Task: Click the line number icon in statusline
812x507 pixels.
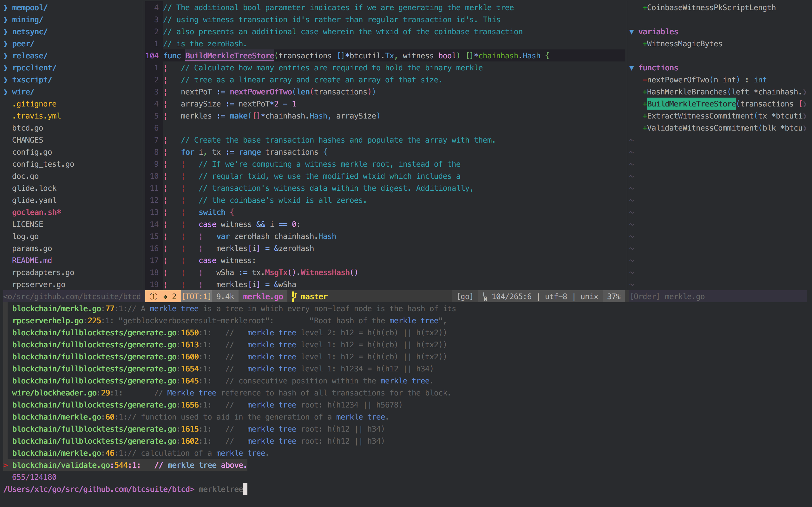Action: [x=485, y=297]
